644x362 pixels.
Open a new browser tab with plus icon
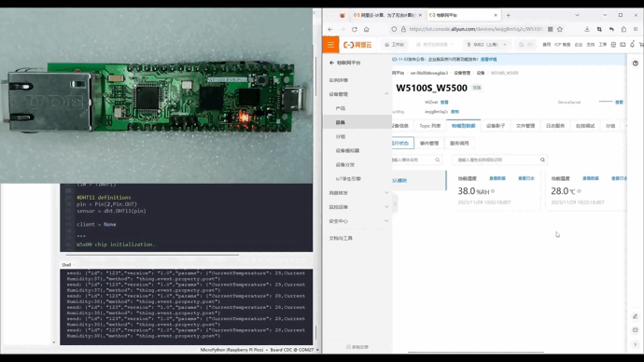tap(508, 15)
